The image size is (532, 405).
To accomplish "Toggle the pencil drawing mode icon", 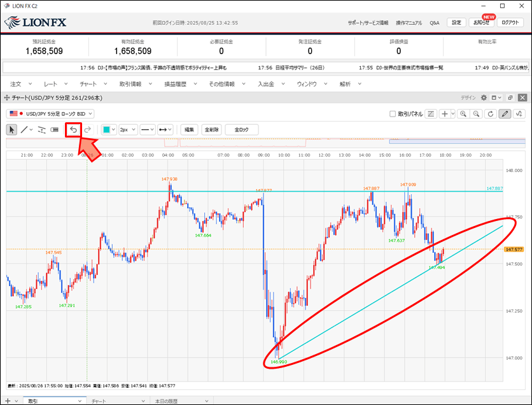I will pyautogui.click(x=505, y=114).
